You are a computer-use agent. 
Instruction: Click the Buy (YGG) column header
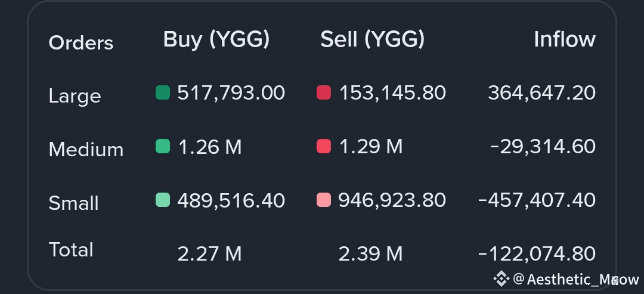click(216, 39)
